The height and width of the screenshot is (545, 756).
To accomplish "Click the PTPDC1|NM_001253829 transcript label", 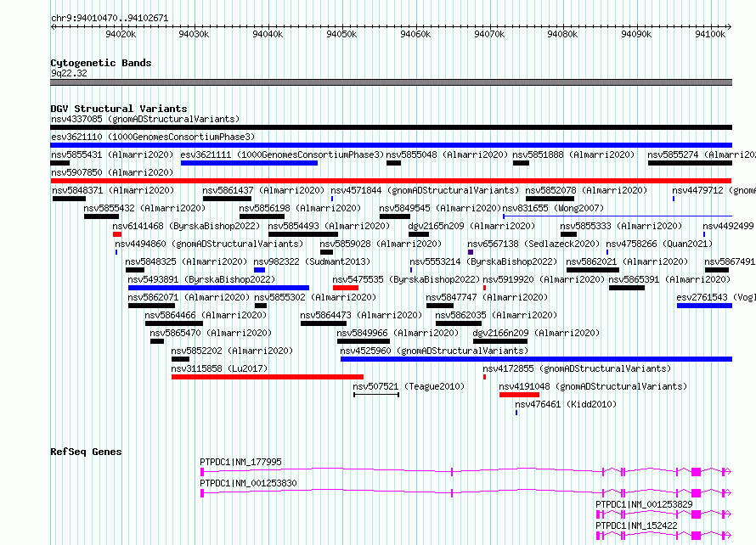I will pos(644,504).
